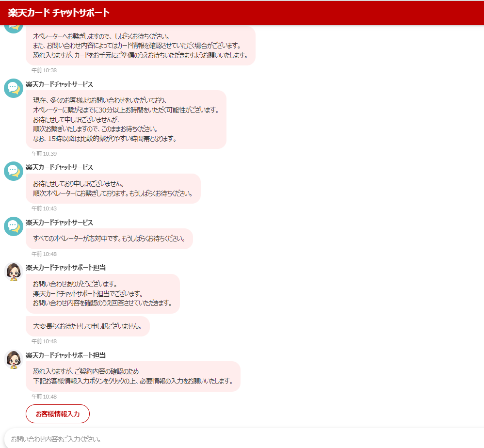
Task: Click timestamp 午前 10:43
Action: [x=44, y=208]
